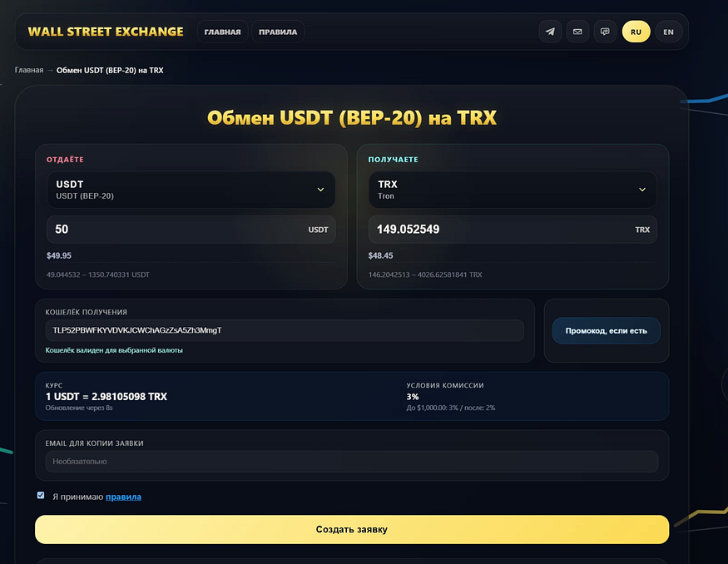Click the email envelope icon
The width and height of the screenshot is (728, 564).
coord(577,32)
